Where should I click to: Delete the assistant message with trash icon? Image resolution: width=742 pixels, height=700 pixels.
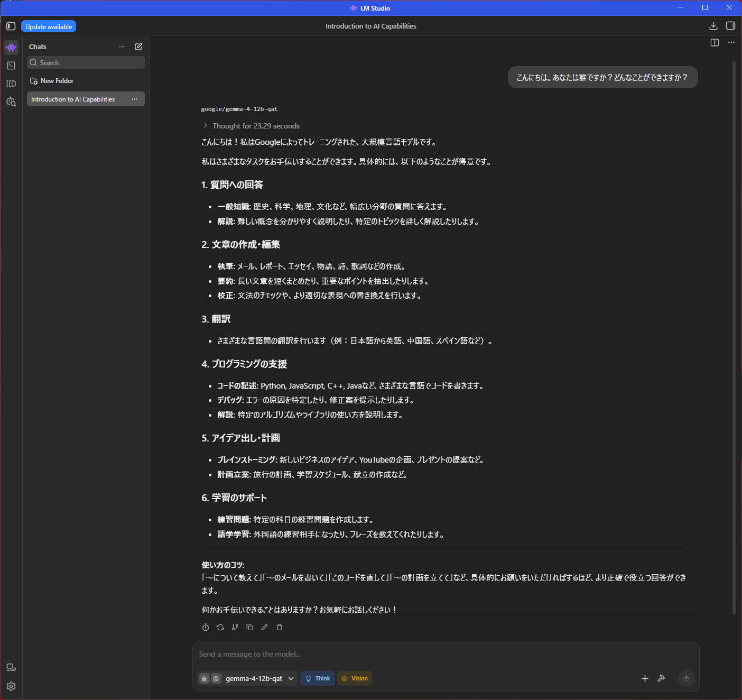280,627
